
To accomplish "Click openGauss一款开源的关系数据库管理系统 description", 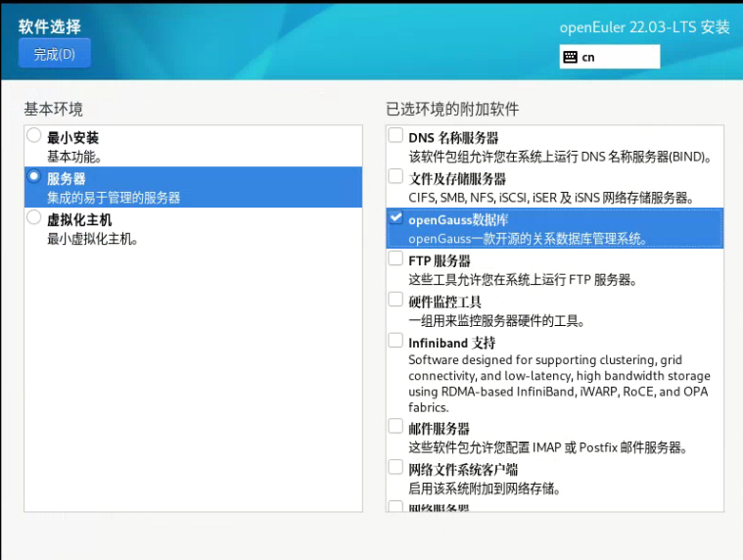I will (528, 239).
